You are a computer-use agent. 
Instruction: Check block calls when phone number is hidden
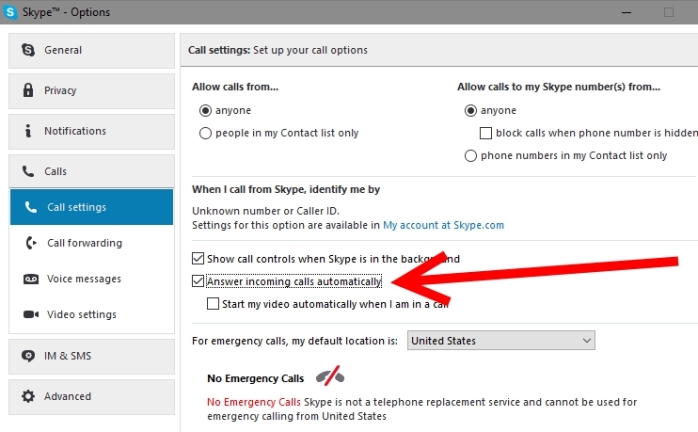pyautogui.click(x=486, y=133)
